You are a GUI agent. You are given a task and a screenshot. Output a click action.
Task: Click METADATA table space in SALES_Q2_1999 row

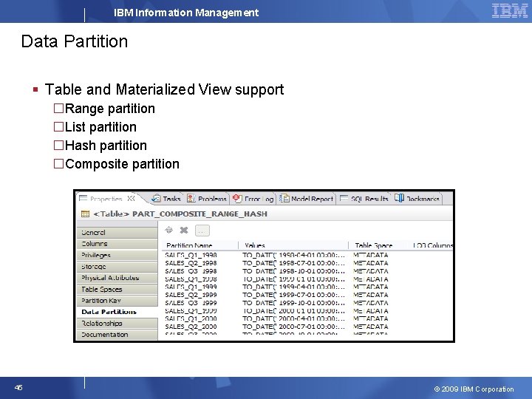coord(370,295)
